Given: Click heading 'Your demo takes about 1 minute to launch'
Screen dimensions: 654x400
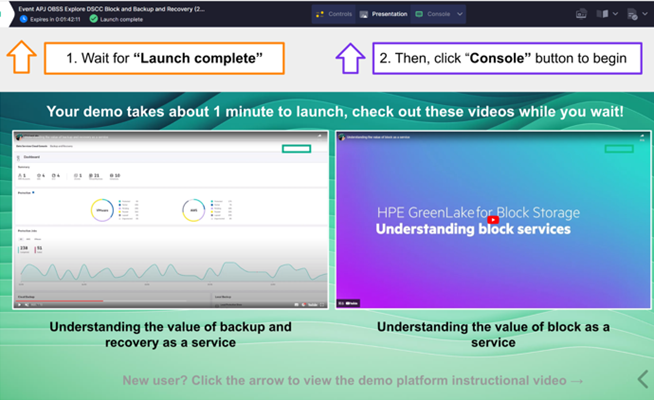Looking at the screenshot, I should tap(335, 112).
